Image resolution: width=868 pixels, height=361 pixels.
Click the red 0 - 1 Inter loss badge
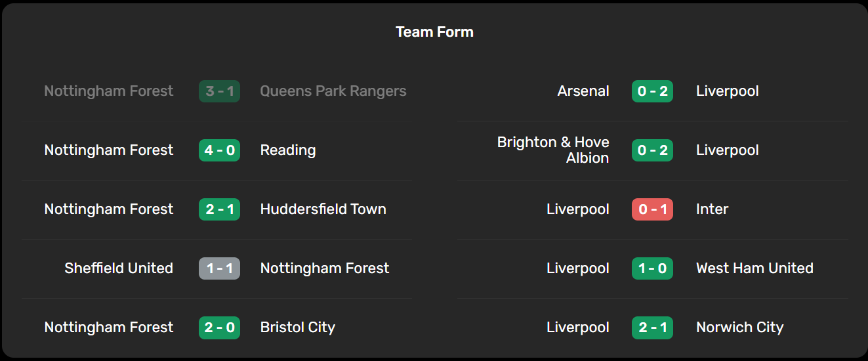tap(652, 209)
